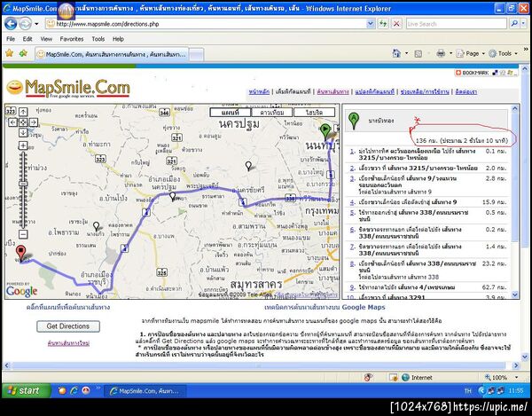Open the ช่วยเหลือ/การใช้งาน help link
The image size is (532, 416).
pos(425,92)
